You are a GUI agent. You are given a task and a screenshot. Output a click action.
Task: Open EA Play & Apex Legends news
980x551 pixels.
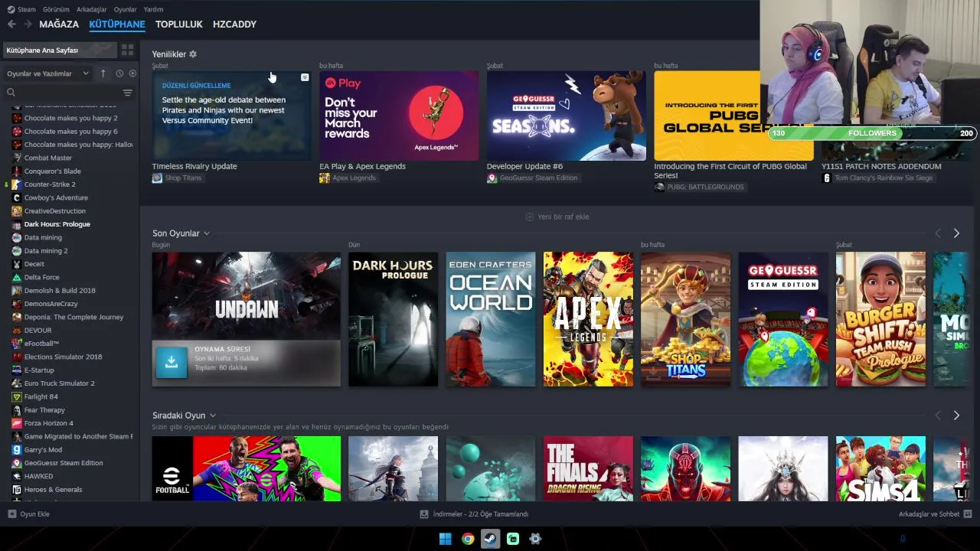pos(399,116)
